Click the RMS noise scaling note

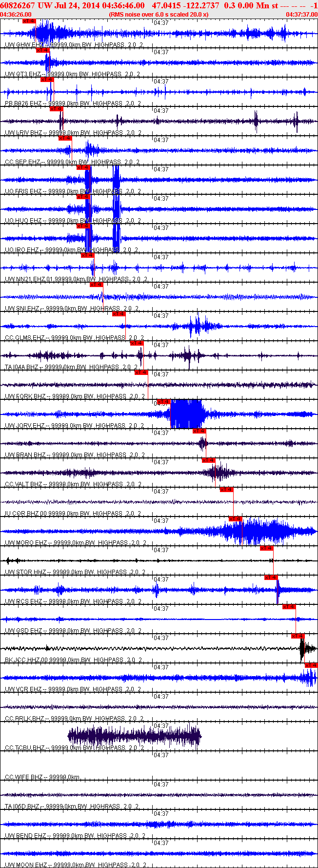(x=159, y=15)
